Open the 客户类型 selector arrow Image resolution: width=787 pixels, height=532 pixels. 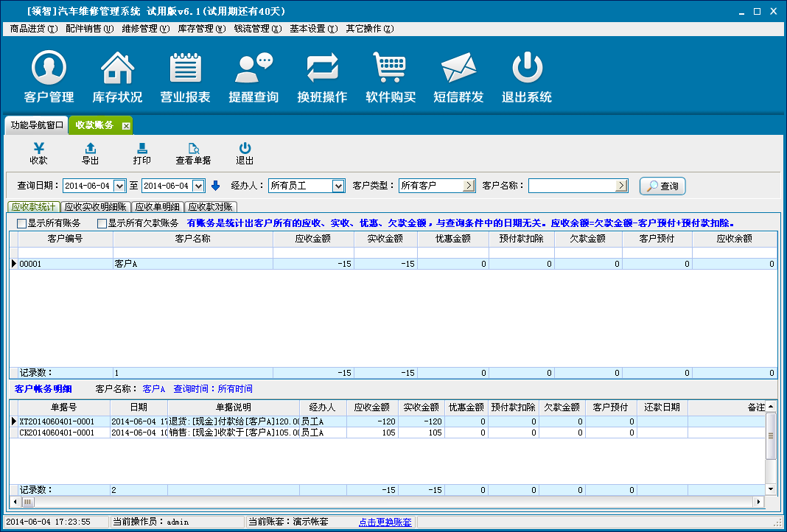point(469,186)
